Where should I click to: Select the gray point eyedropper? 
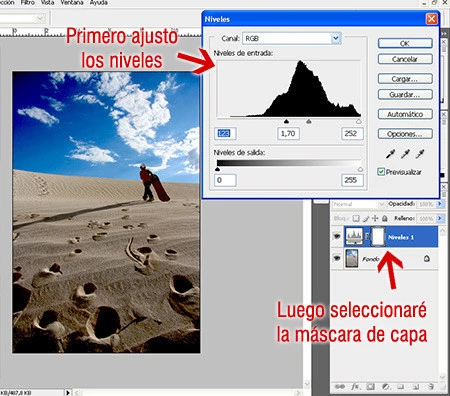point(405,154)
